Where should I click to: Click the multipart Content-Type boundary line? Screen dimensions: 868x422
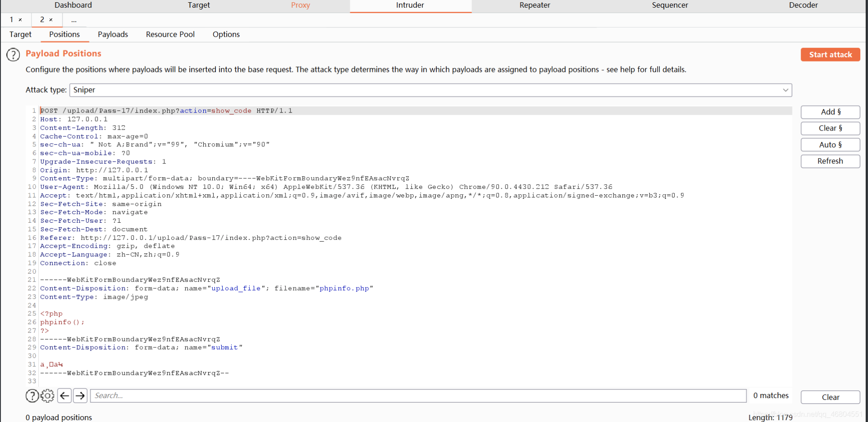tap(225, 178)
